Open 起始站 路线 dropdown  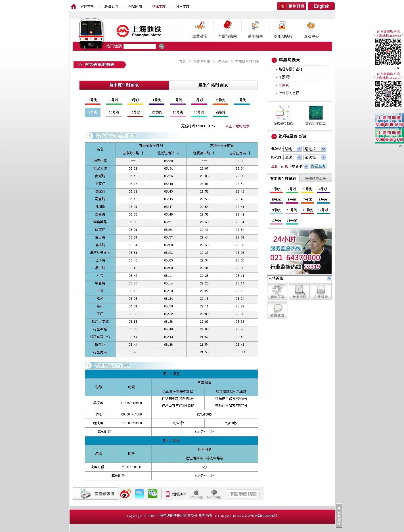coord(292,149)
